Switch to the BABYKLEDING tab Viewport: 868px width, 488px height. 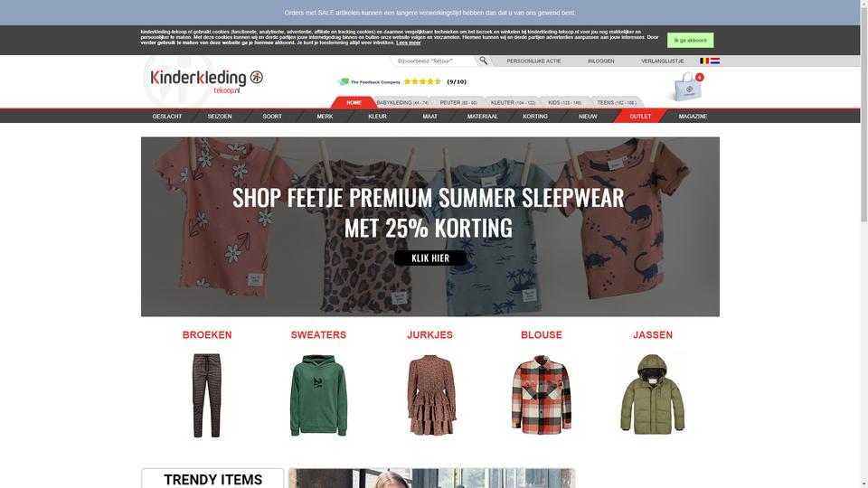[402, 102]
